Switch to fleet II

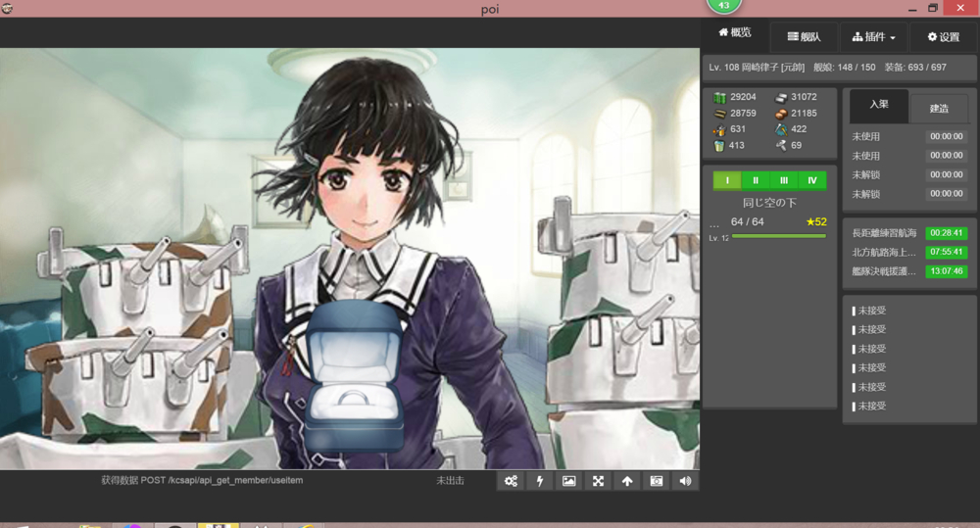[x=756, y=180]
